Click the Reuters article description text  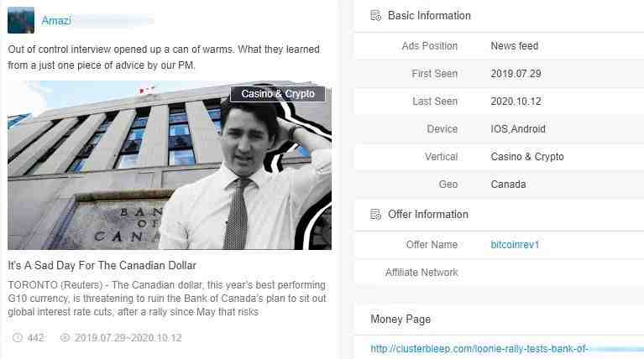pyautogui.click(x=167, y=299)
